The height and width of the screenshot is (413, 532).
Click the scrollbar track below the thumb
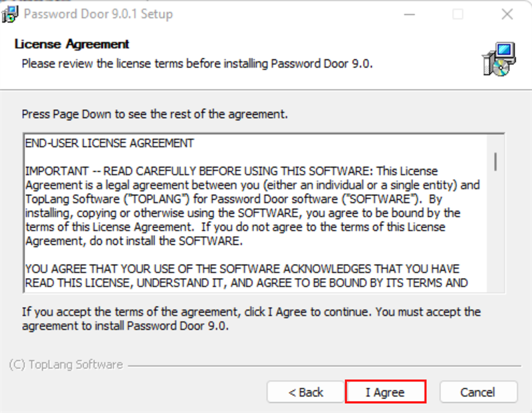[496, 233]
